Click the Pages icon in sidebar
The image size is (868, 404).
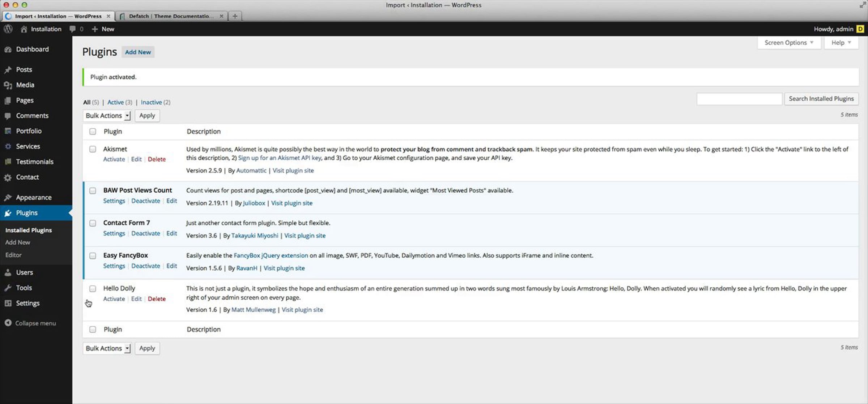[8, 100]
